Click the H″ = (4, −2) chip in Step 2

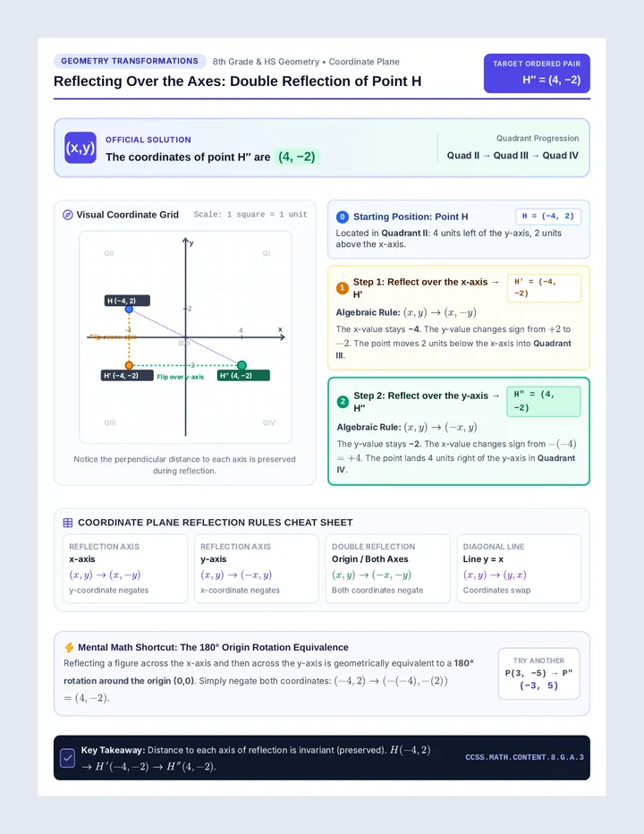click(x=544, y=402)
